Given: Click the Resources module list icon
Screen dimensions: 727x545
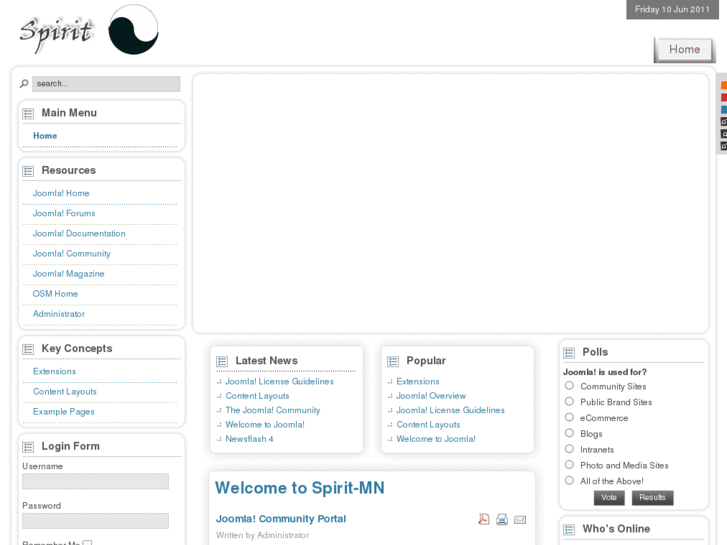Looking at the screenshot, I should [x=28, y=171].
